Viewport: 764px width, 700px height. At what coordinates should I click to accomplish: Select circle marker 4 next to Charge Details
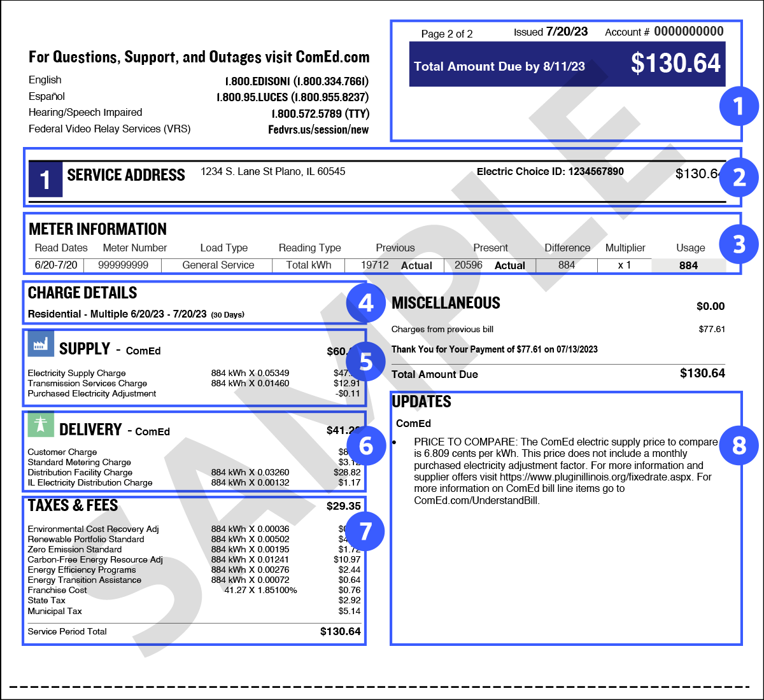click(x=365, y=303)
